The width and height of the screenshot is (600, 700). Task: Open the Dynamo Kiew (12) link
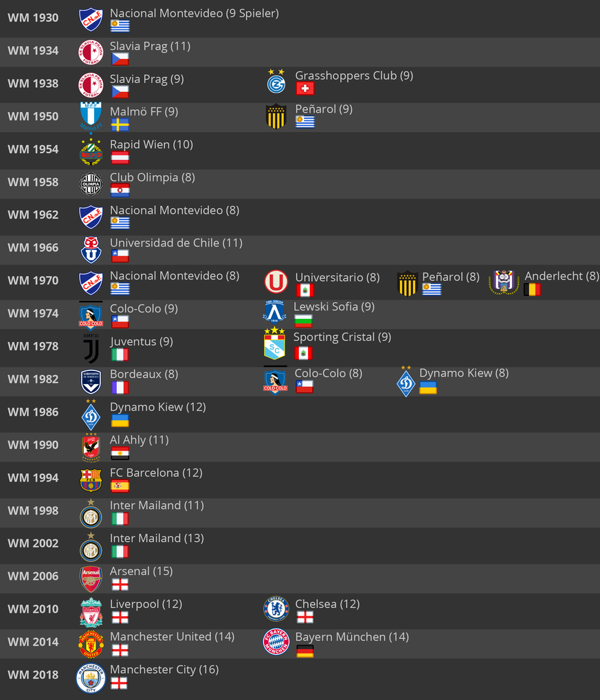pyautogui.click(x=157, y=407)
